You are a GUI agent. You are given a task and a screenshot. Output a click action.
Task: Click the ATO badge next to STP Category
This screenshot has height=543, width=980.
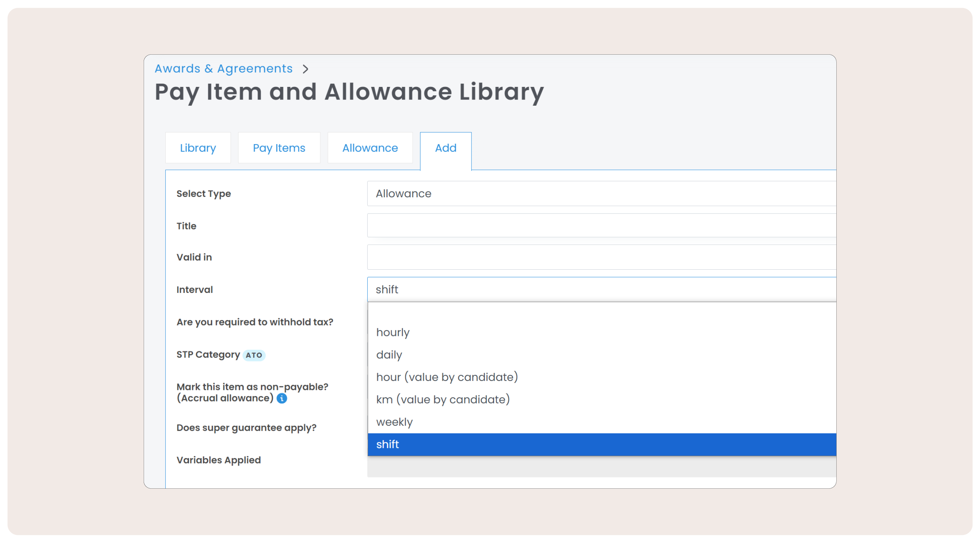[x=254, y=355]
